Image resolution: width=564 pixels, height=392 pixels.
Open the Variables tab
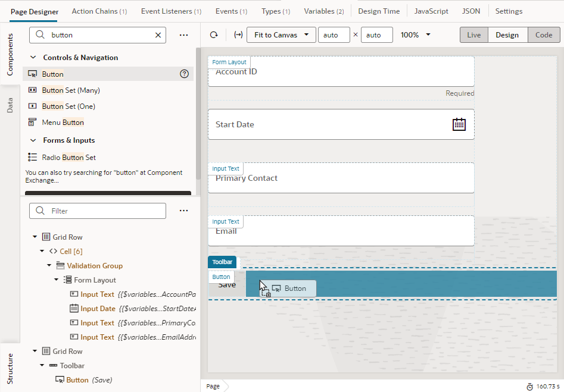click(324, 11)
